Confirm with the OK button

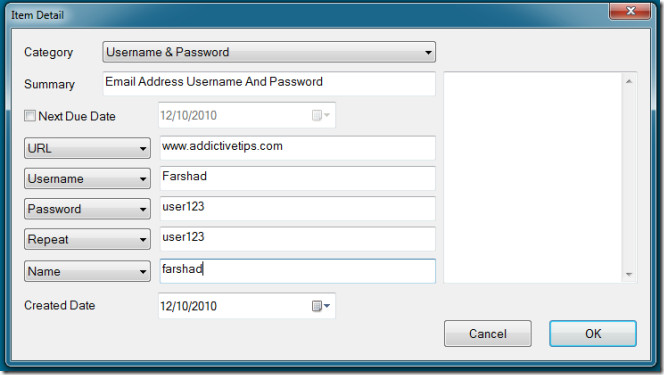pos(593,334)
